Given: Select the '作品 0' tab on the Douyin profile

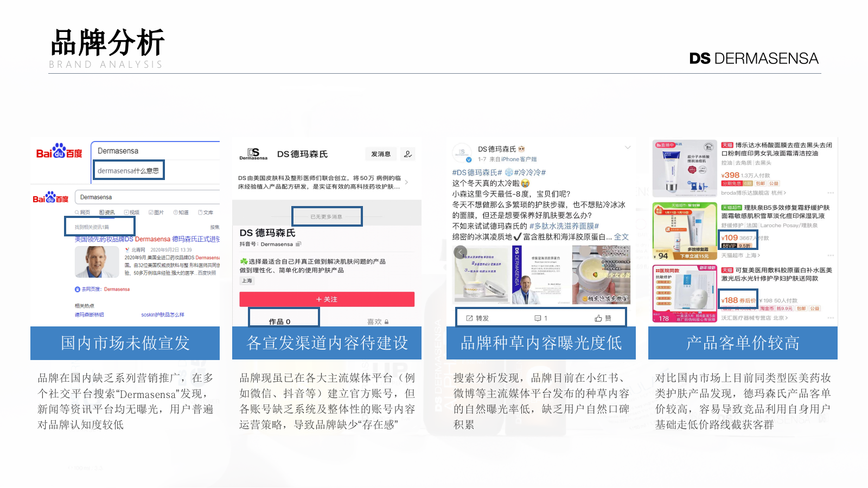Looking at the screenshot, I should pyautogui.click(x=279, y=322).
